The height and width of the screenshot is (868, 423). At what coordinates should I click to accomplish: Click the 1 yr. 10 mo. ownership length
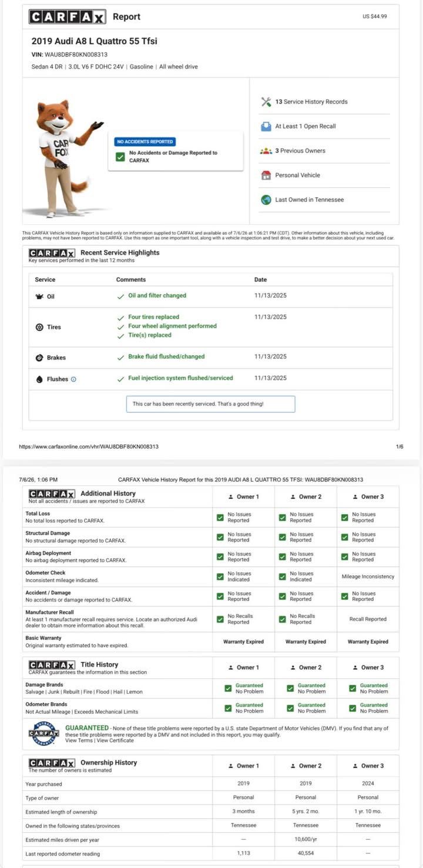368,812
